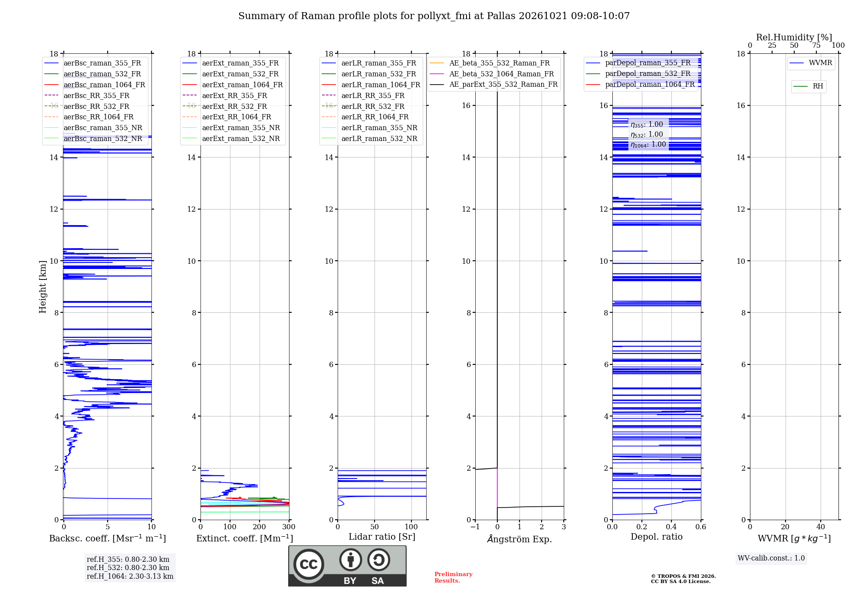Click the TROPOS & FMI 2026 copyright text
The width and height of the screenshot is (868, 590).
(684, 577)
